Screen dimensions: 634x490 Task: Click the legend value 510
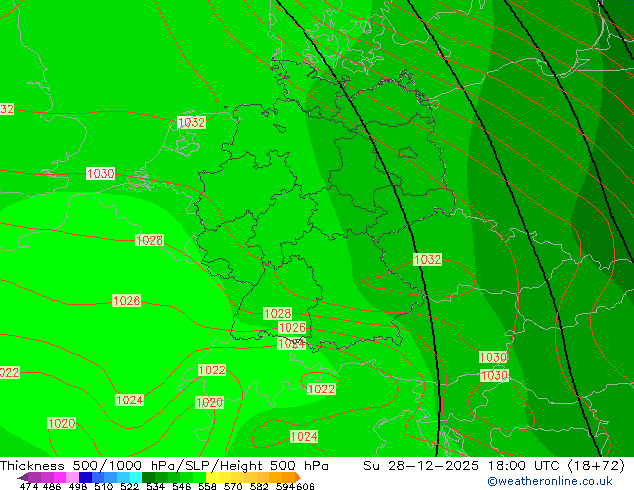(x=104, y=486)
